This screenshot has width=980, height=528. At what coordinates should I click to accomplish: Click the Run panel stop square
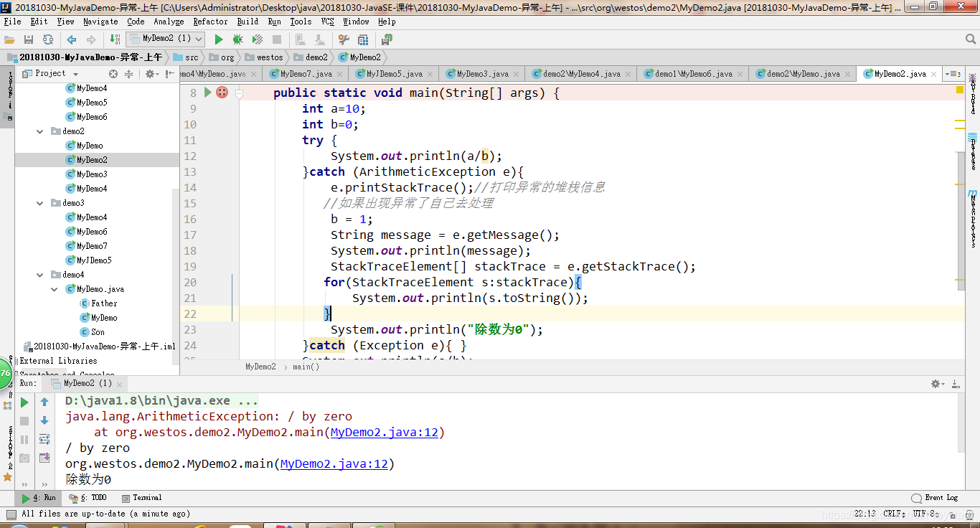point(24,421)
